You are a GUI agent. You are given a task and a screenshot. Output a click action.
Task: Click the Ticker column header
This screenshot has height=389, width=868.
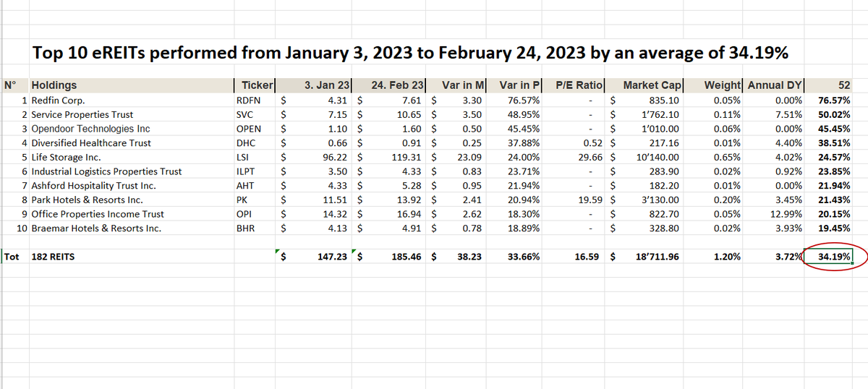[x=256, y=85]
